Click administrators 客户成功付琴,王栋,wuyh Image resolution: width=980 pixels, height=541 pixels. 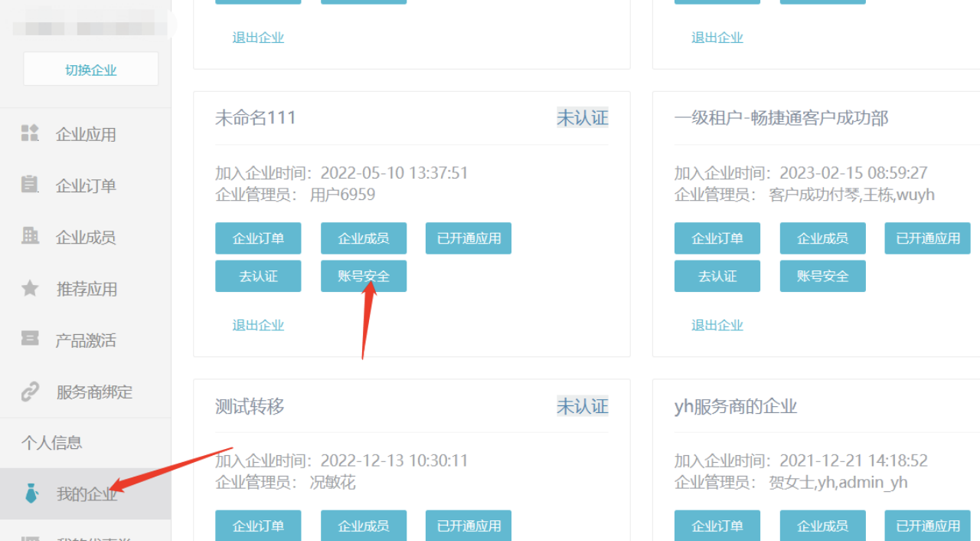point(852,195)
